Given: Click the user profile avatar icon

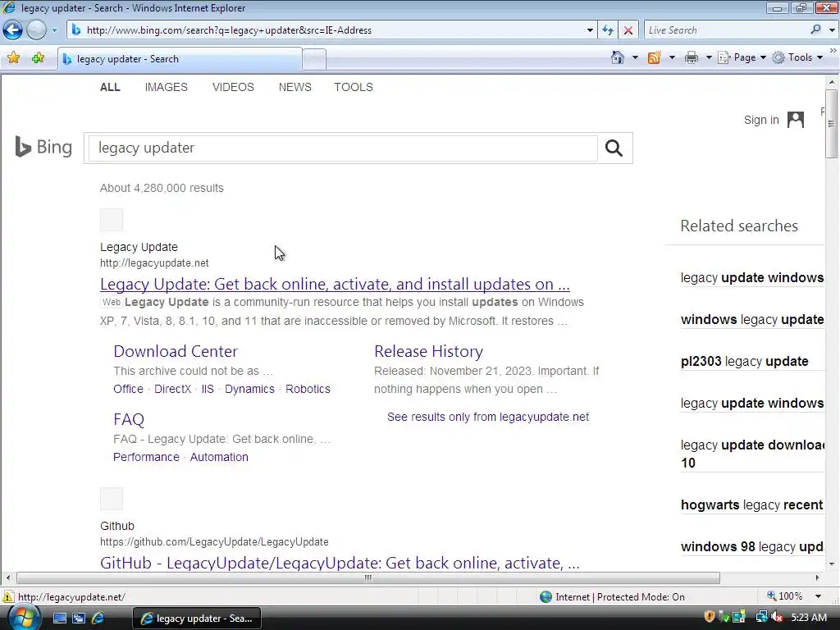Looking at the screenshot, I should click(796, 120).
